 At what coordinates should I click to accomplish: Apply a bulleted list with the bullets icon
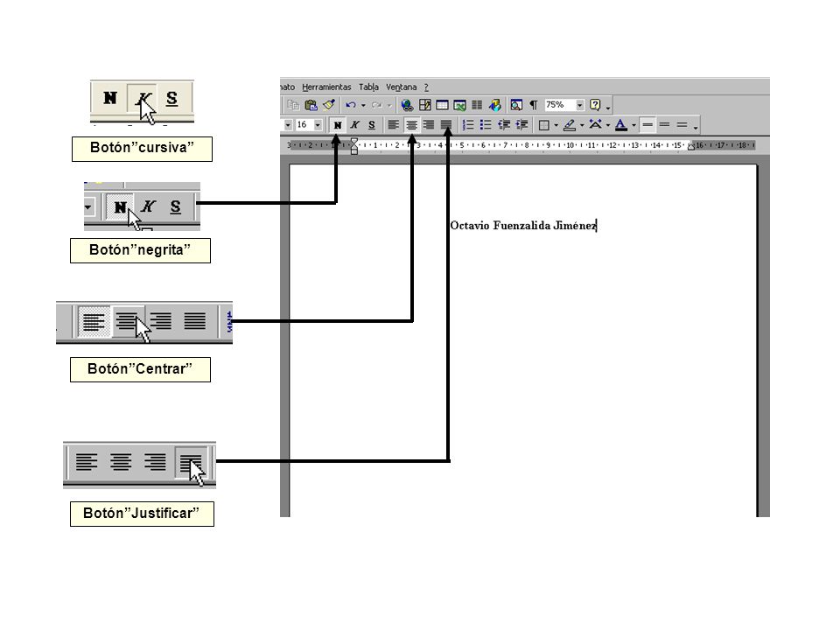(x=486, y=125)
